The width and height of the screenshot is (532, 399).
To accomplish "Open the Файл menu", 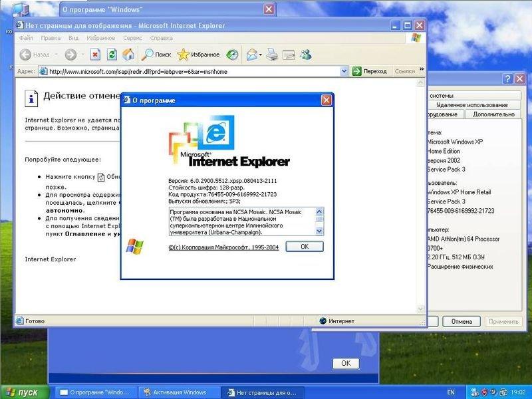I will pos(26,38).
